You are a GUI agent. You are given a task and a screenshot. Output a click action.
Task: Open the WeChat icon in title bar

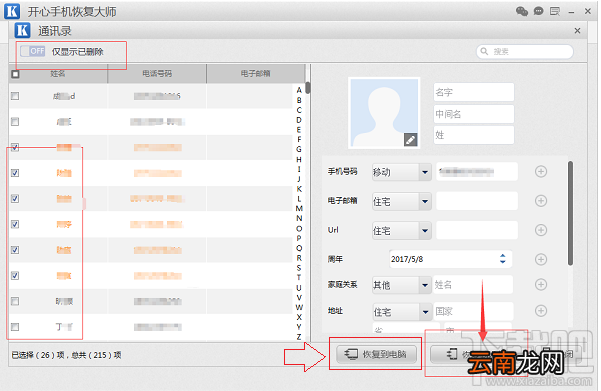point(522,12)
